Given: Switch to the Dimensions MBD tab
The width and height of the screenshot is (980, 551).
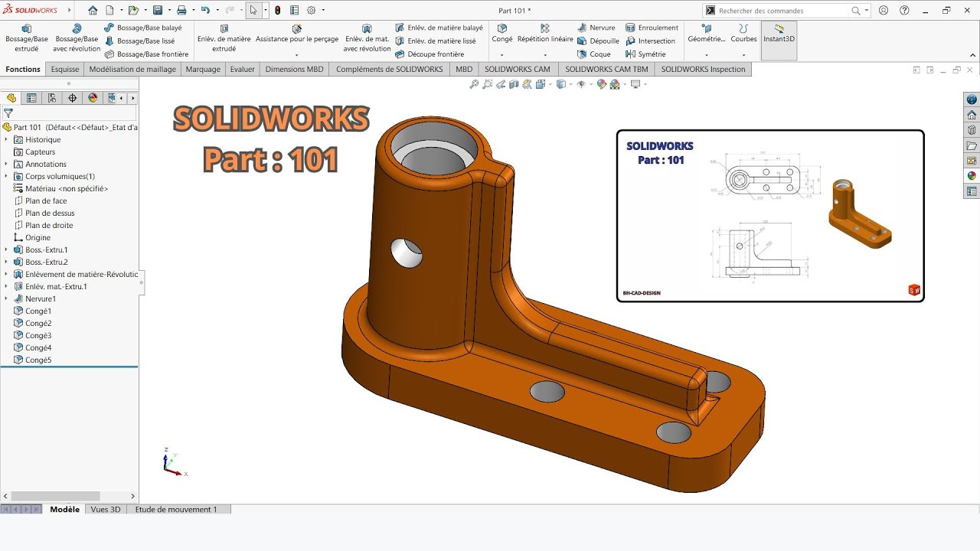Looking at the screenshot, I should coord(295,69).
